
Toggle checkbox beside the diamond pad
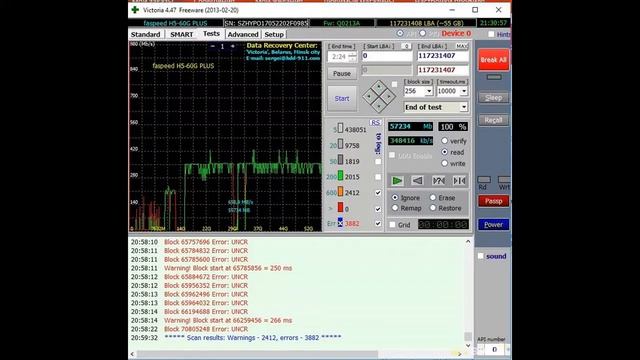[x=394, y=84]
